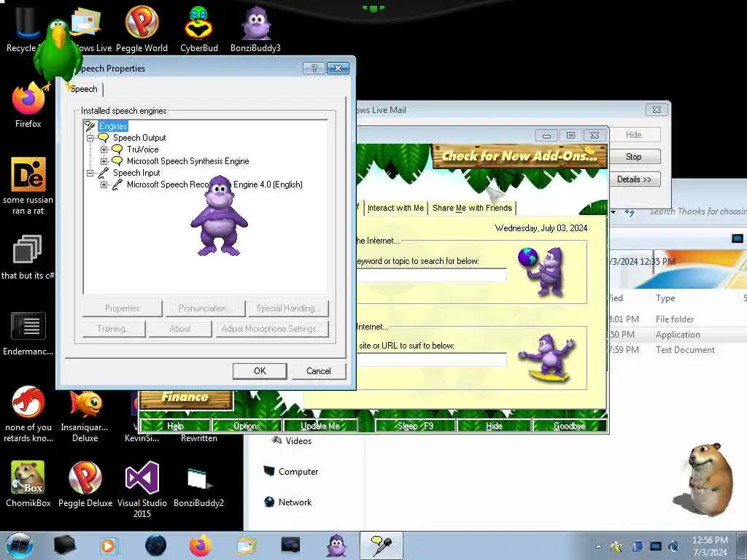Open the Interact with Me tab
The height and width of the screenshot is (560, 747).
coord(395,208)
